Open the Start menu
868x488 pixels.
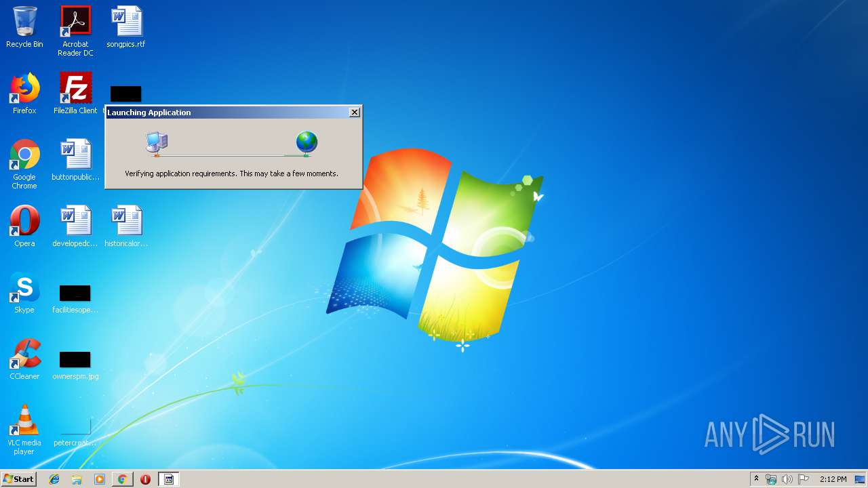coord(18,479)
